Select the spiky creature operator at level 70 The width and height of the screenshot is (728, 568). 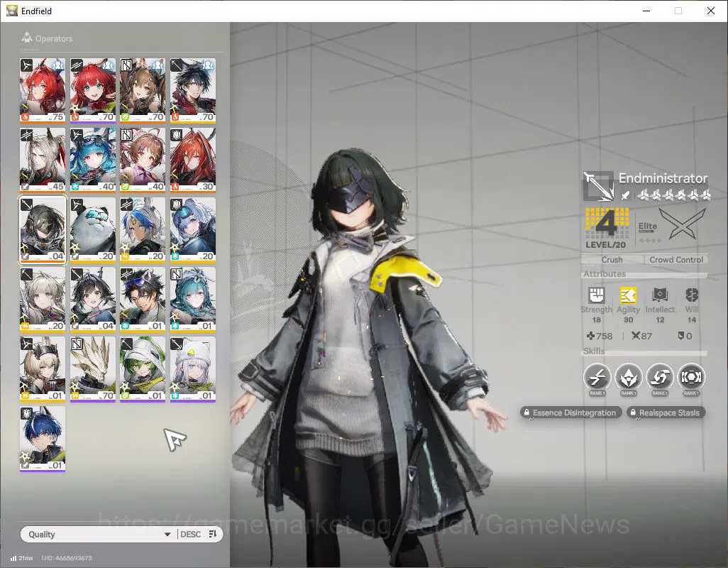92,369
